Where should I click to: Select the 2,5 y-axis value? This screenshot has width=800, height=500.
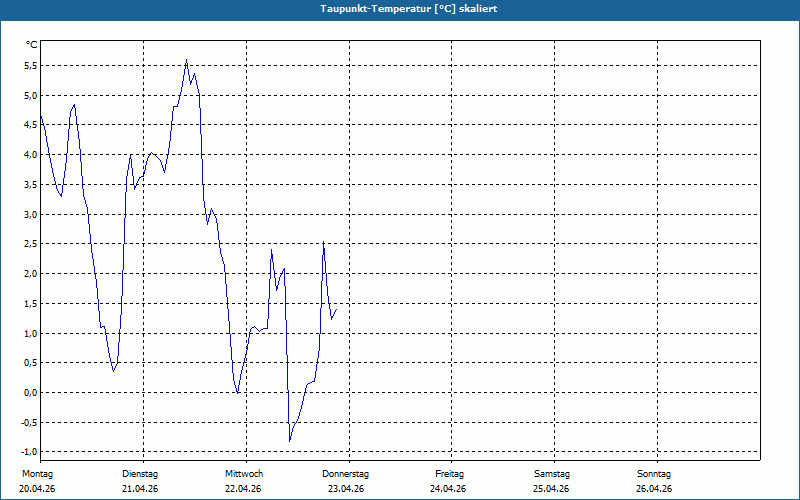[31, 244]
